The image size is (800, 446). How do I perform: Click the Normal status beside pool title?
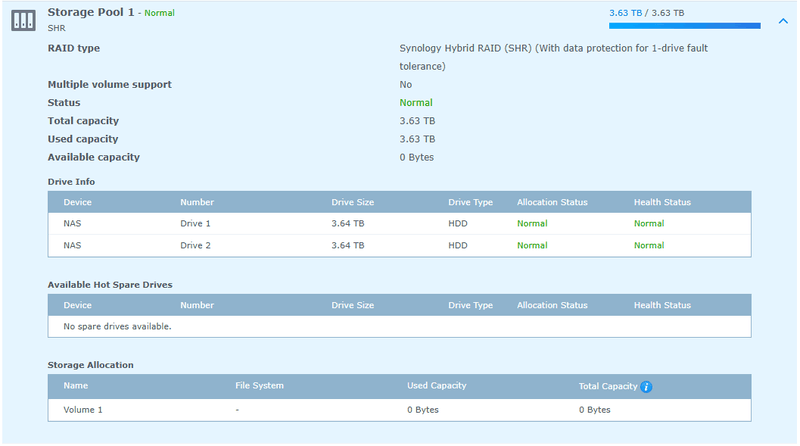(x=159, y=13)
